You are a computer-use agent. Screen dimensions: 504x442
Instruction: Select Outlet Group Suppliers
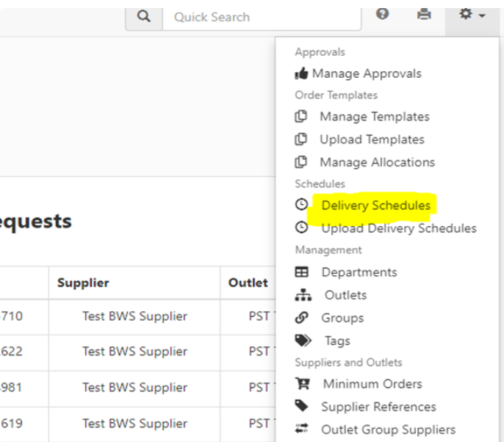coord(388,430)
